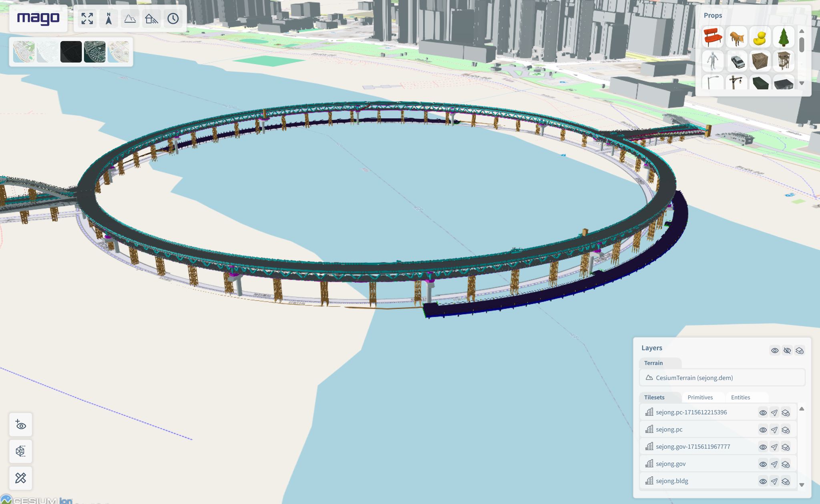This screenshot has width=820, height=504.
Task: Hide the sejong.pc-1715612215396 tileset
Action: (x=763, y=413)
